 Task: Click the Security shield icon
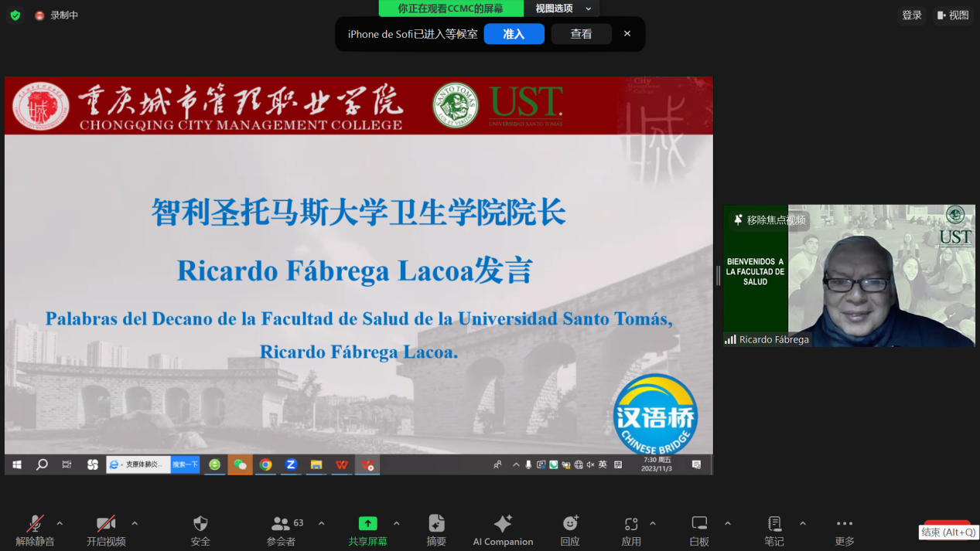coord(200,524)
